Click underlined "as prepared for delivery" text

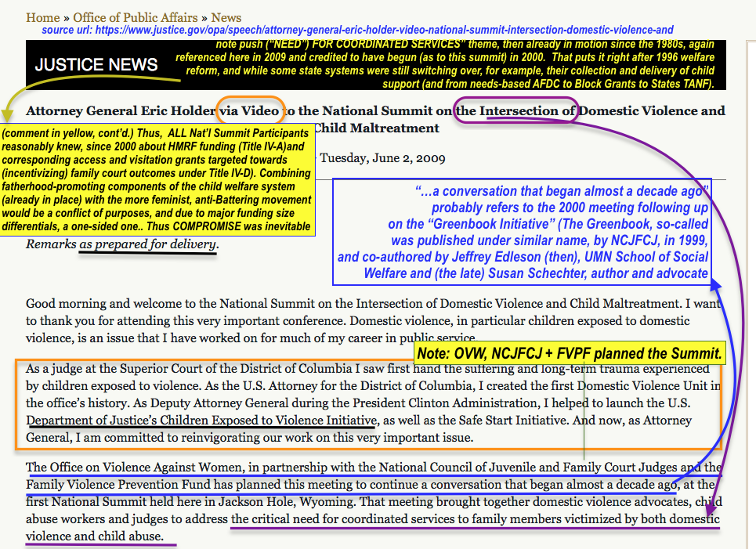pos(148,244)
